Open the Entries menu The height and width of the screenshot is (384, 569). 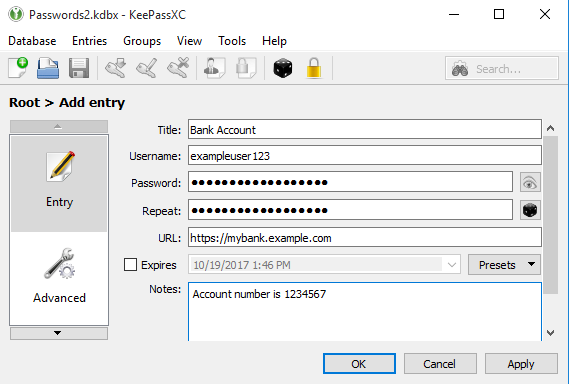(x=89, y=41)
